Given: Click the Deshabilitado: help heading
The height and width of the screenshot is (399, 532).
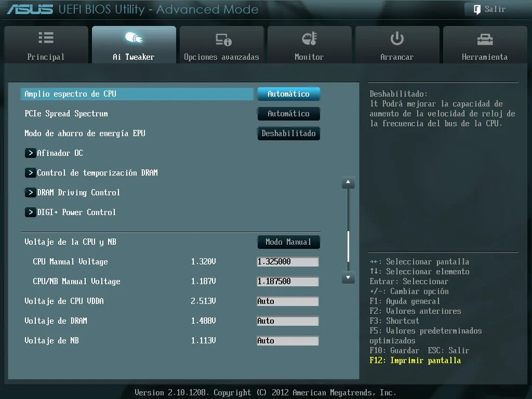Looking at the screenshot, I should click(x=398, y=94).
